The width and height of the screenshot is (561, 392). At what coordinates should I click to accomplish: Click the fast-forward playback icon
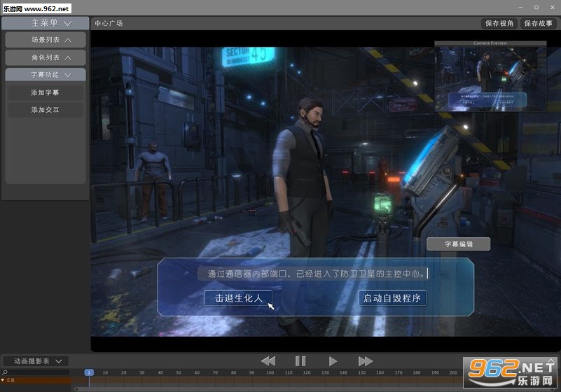(366, 361)
